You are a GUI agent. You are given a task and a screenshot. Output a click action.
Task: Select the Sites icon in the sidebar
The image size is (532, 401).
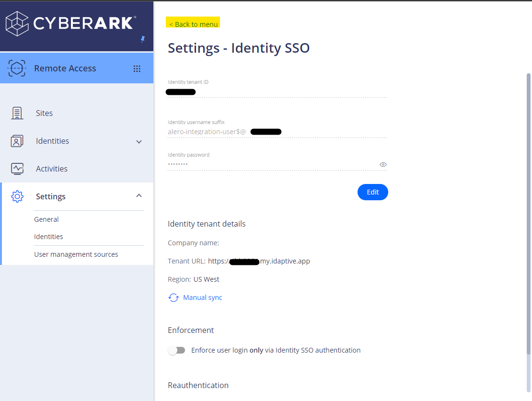pos(17,113)
